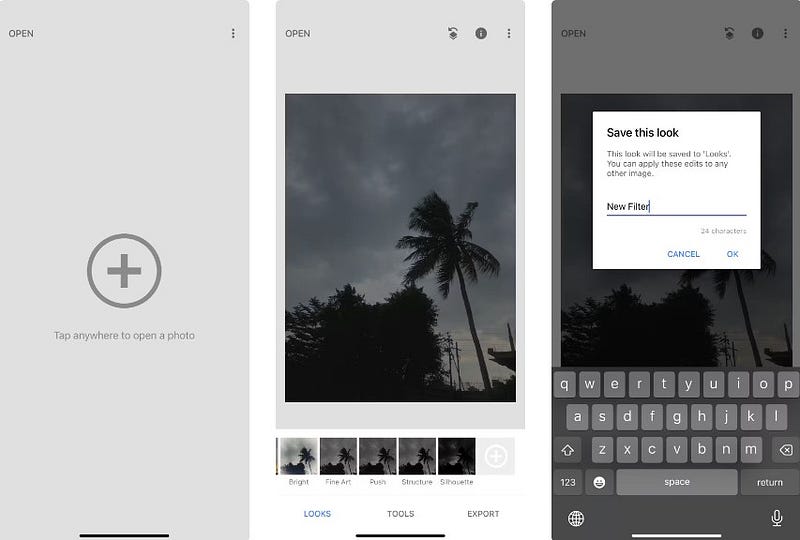Viewport: 800px width, 540px height.
Task: Toggle the shift key on the keyboard
Action: (567, 450)
